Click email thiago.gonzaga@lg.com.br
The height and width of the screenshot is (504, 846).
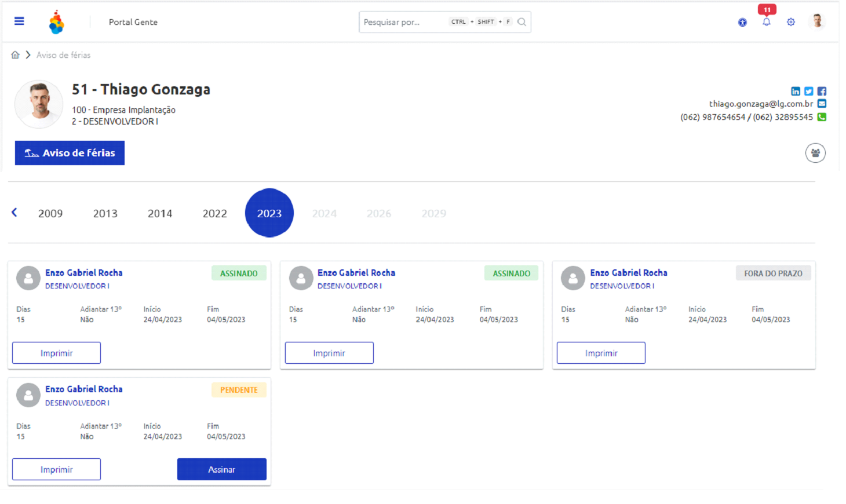pyautogui.click(x=761, y=104)
